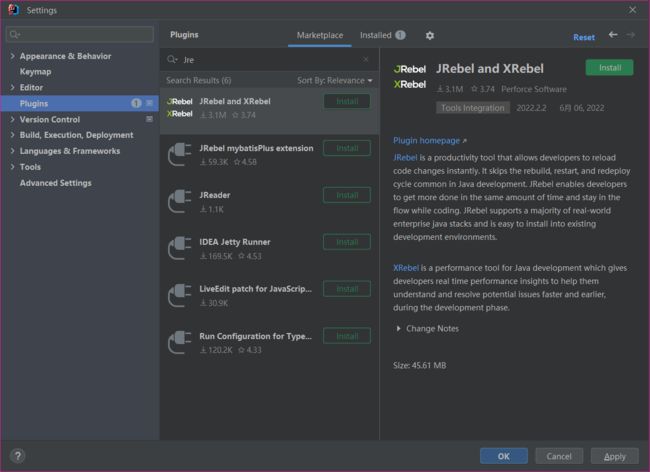
Task: Click the LiveEdit patch plugin plug icon
Action: pyautogui.click(x=179, y=295)
